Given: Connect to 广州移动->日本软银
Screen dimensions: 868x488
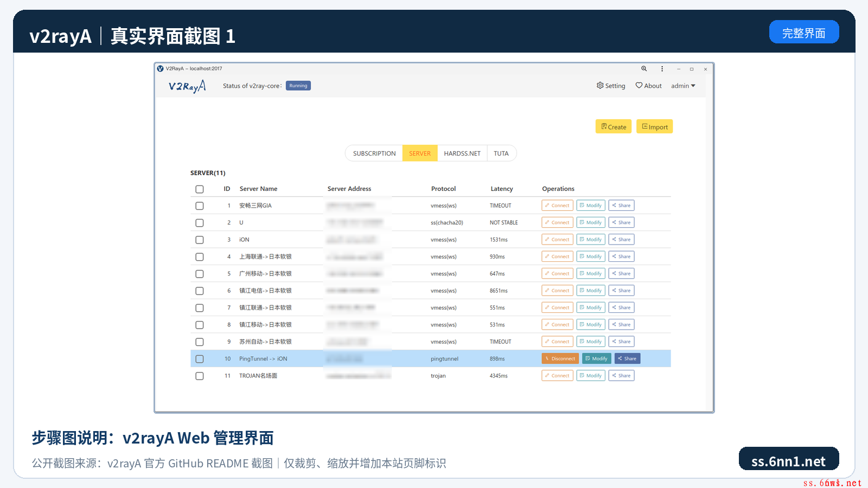Looking at the screenshot, I should tap(557, 273).
